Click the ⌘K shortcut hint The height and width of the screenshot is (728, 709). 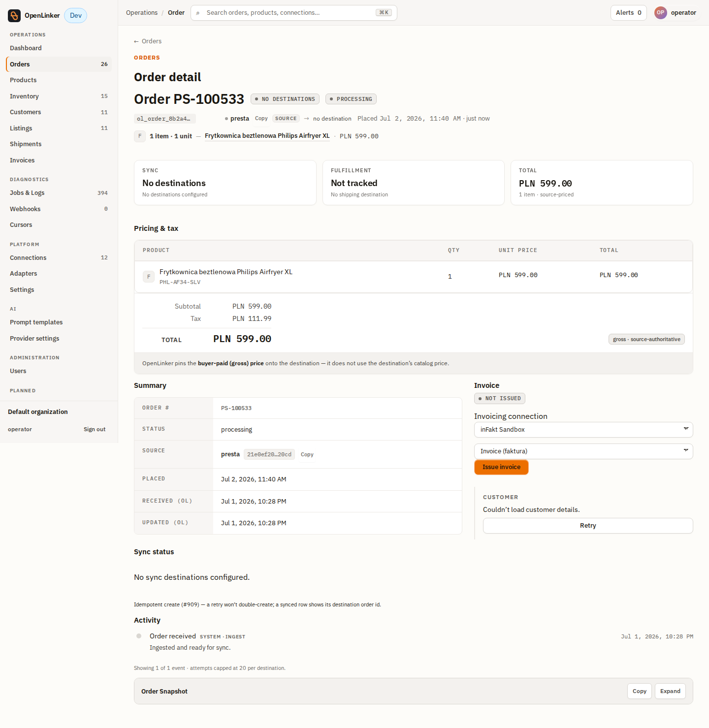[384, 13]
